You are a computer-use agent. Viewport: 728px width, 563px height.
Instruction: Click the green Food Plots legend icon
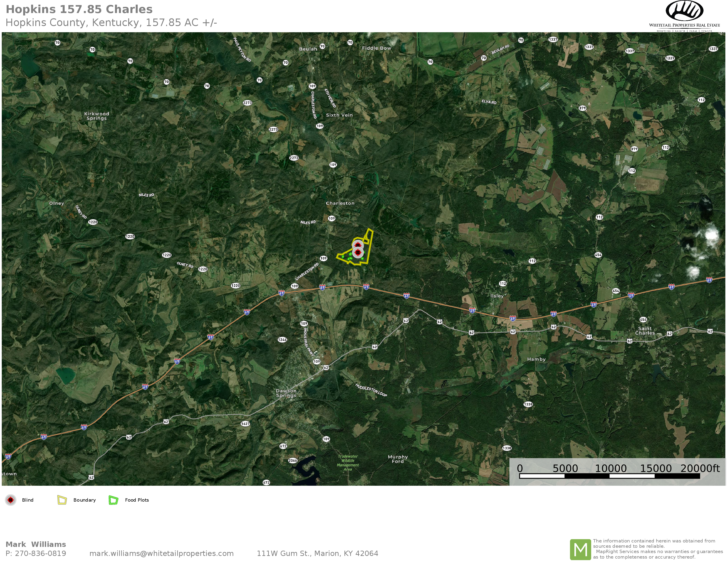pos(114,500)
